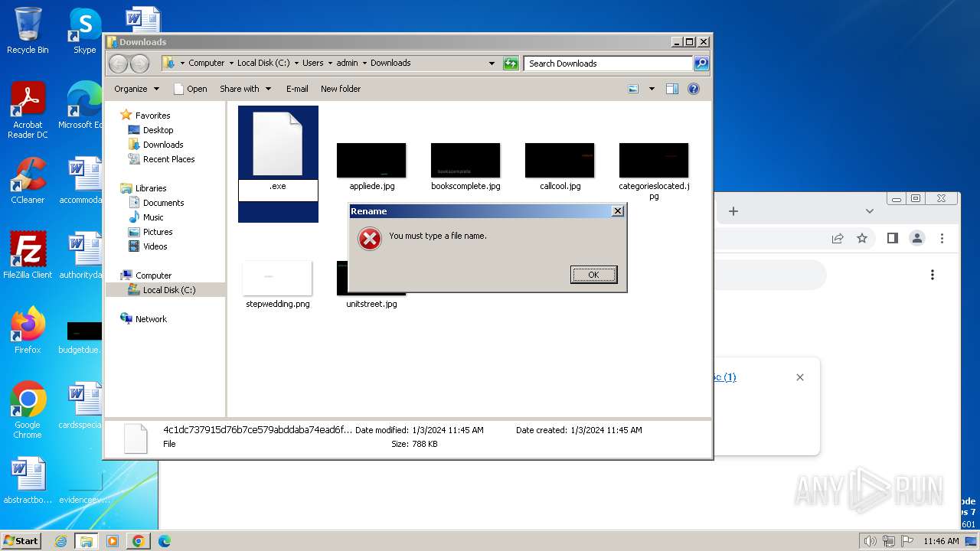Close the Rename error dialog

pyautogui.click(x=618, y=211)
